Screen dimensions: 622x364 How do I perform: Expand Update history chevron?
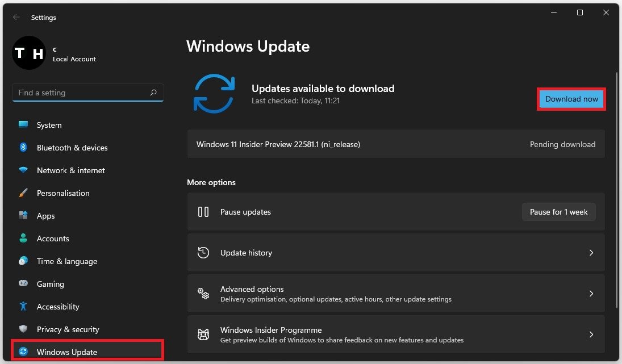click(x=591, y=253)
